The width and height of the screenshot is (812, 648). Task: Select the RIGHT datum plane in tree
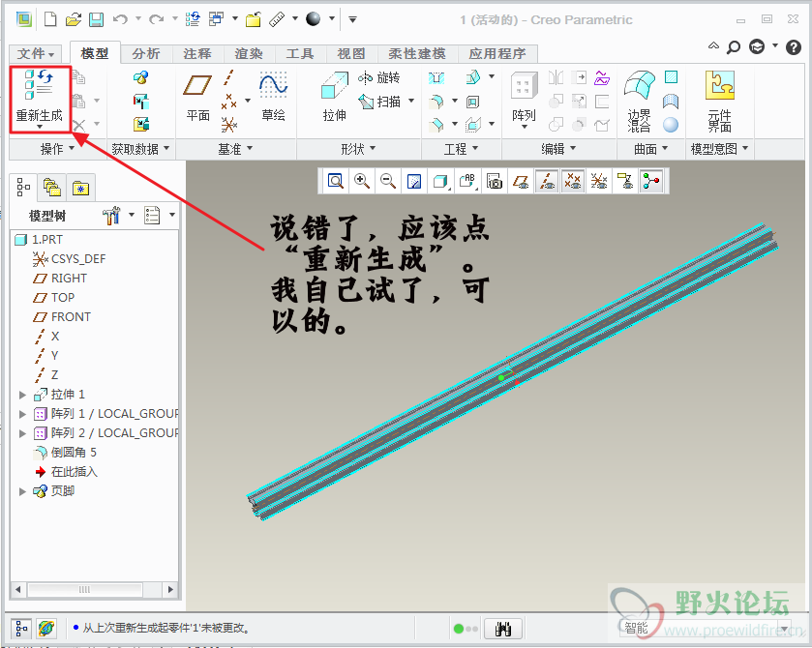[x=60, y=279]
